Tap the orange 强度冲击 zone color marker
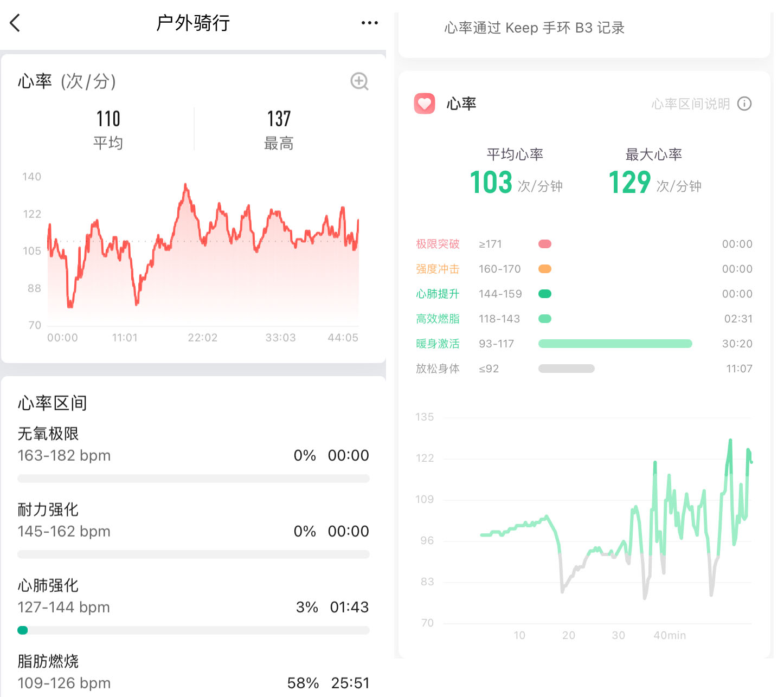Screen dimensions: 784x697 (x=544, y=269)
